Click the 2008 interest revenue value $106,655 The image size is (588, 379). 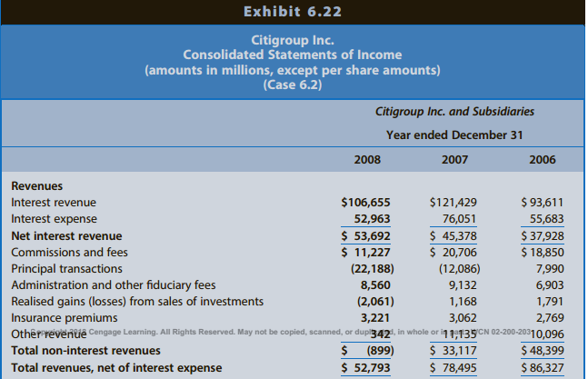[365, 203]
